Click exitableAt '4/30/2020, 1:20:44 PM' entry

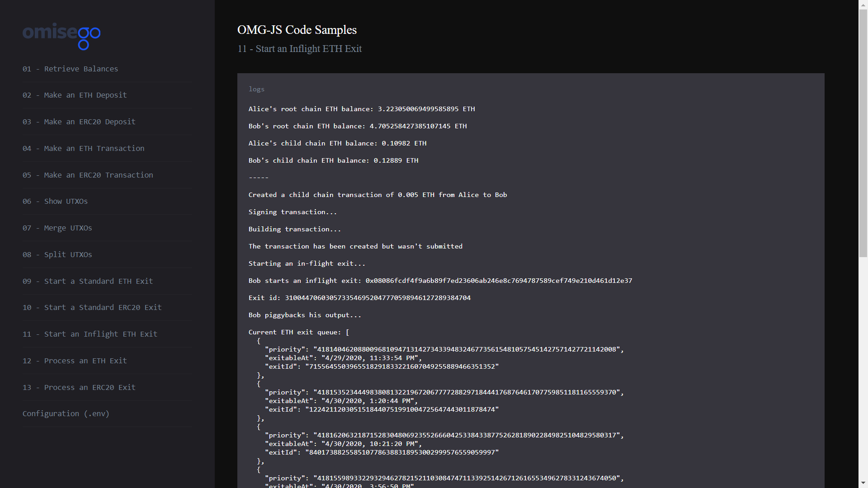(x=341, y=401)
